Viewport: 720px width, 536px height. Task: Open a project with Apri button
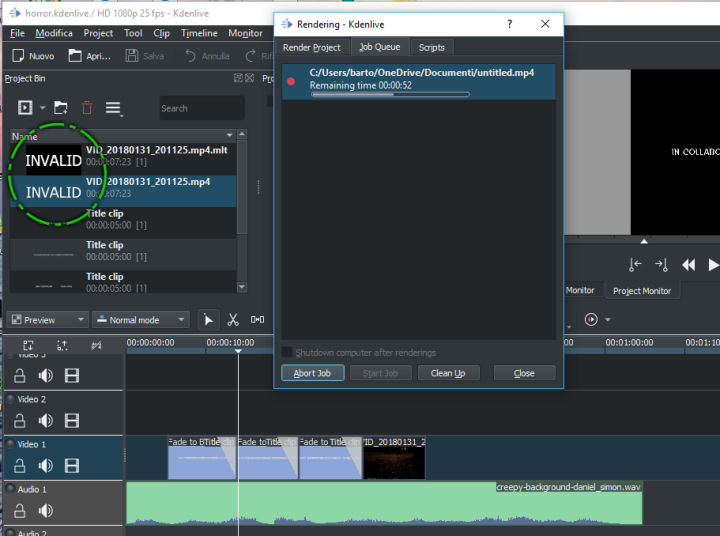90,56
